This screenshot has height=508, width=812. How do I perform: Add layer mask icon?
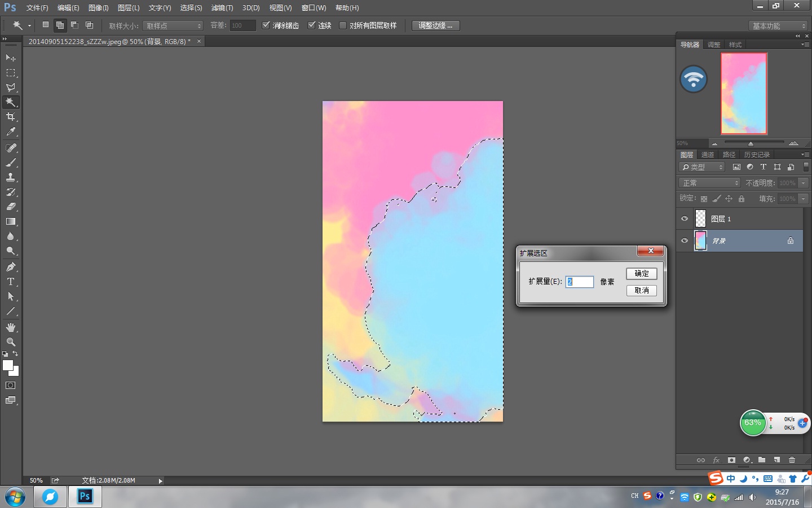[x=731, y=460]
